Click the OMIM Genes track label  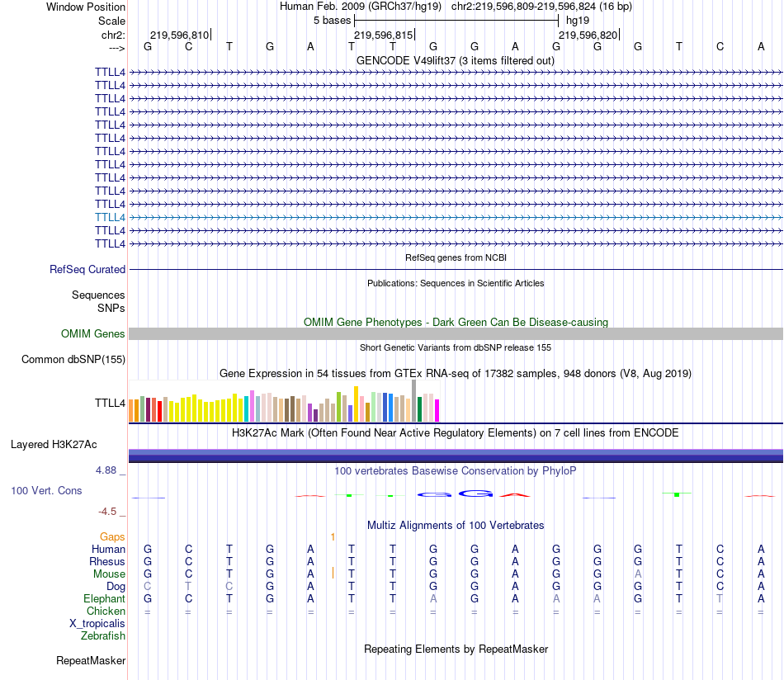[x=93, y=334]
